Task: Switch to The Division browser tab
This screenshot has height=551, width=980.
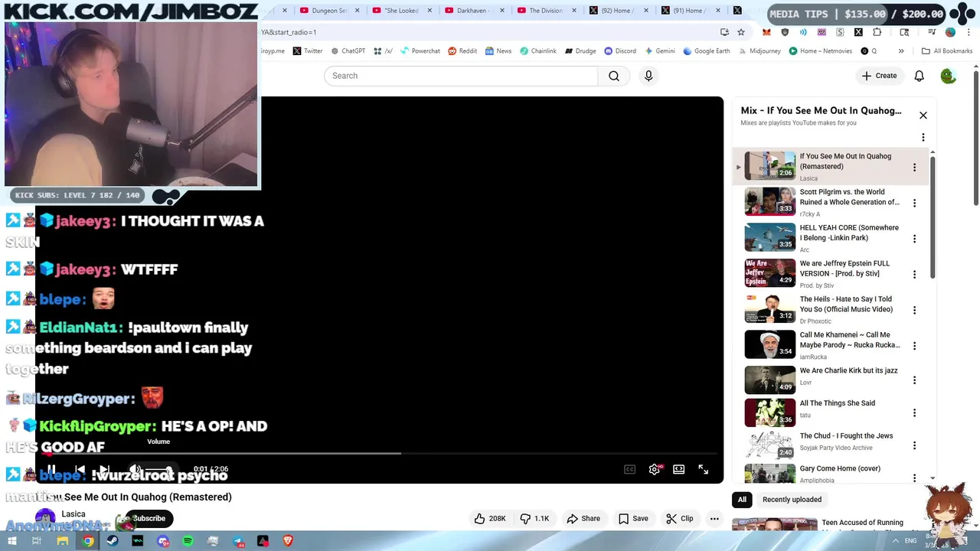Action: coord(546,11)
